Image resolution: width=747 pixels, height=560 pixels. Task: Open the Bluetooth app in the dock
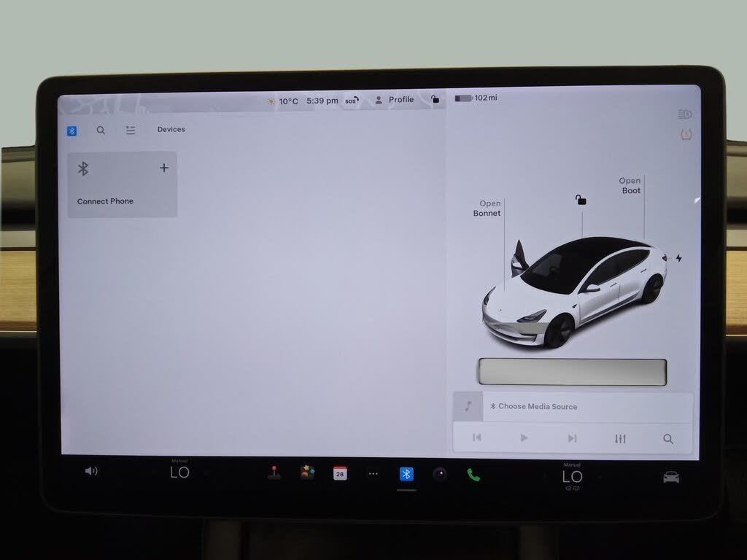pyautogui.click(x=406, y=474)
